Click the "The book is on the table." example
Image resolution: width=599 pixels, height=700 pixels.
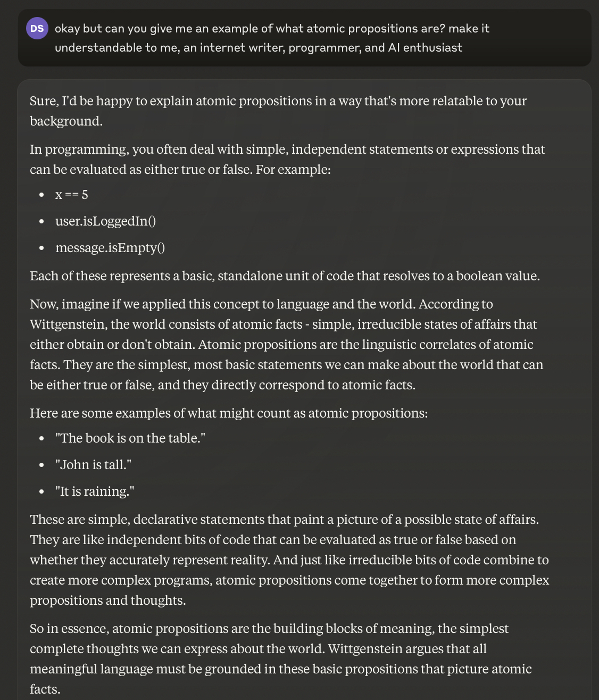click(130, 438)
